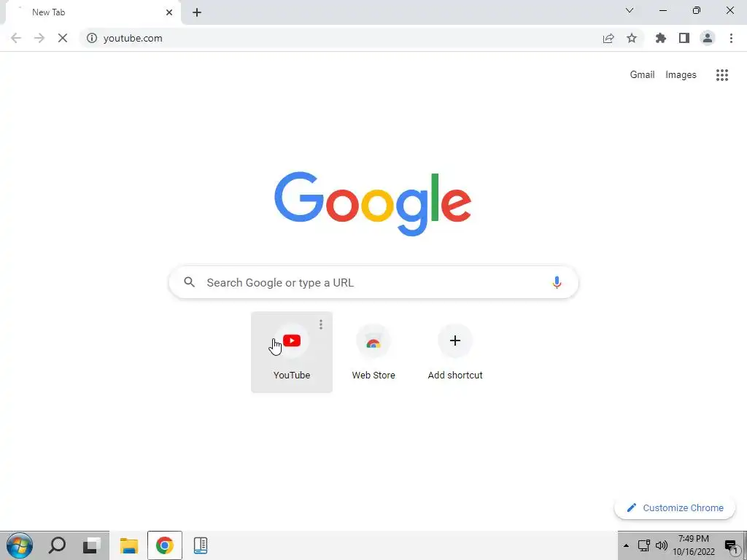Open the clock showing 7:49 PM
Screen dimensions: 747x560
pyautogui.click(x=694, y=545)
